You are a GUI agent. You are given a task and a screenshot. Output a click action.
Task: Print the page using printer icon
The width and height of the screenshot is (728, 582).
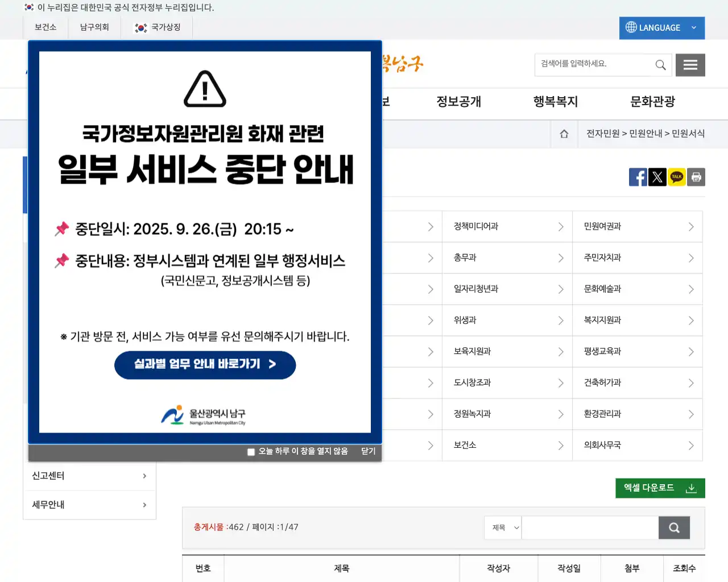(696, 177)
